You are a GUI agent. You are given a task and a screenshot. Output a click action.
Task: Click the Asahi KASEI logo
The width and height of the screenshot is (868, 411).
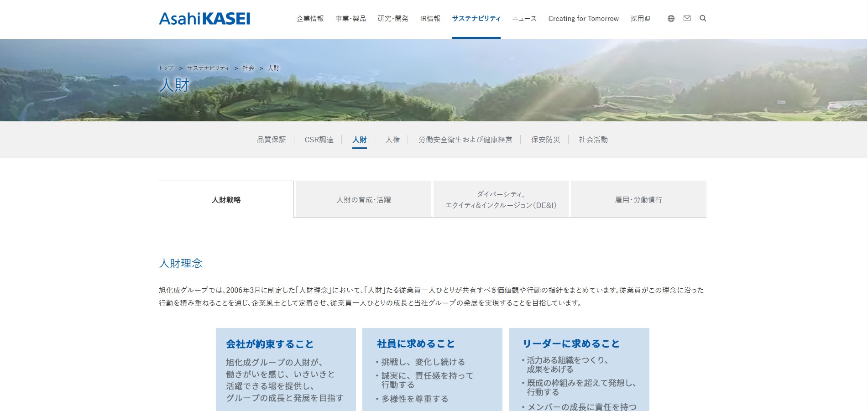coord(204,19)
